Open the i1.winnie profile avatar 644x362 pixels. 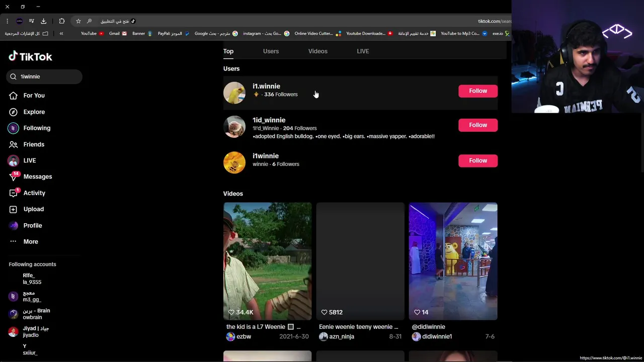click(234, 93)
